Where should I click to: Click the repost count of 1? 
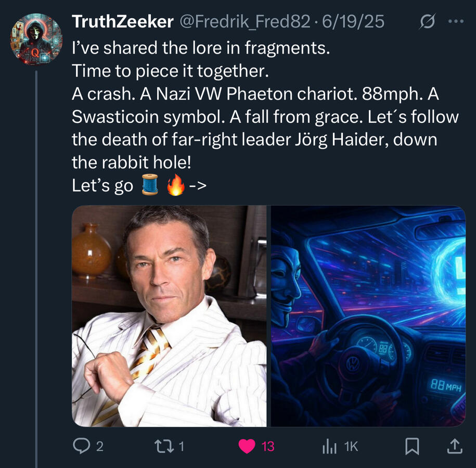[x=182, y=446]
